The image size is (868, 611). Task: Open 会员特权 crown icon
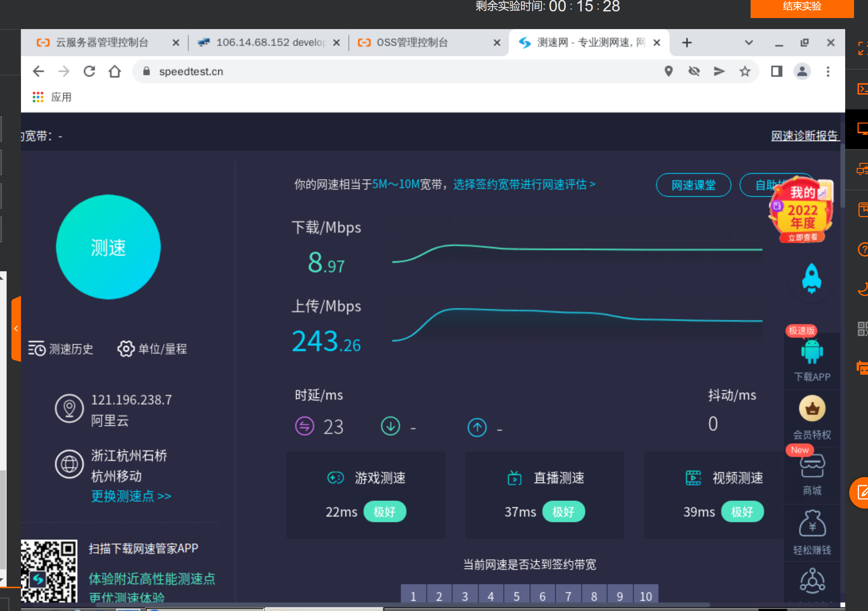click(812, 409)
